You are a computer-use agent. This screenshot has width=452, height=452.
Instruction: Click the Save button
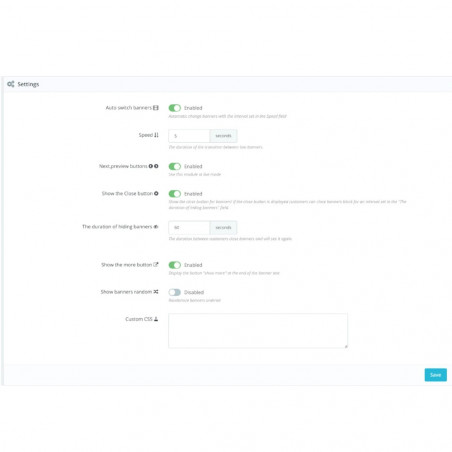point(436,375)
